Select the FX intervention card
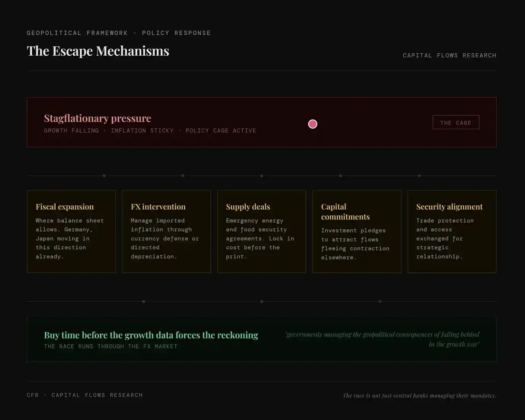This screenshot has width=525, height=420. (166, 231)
